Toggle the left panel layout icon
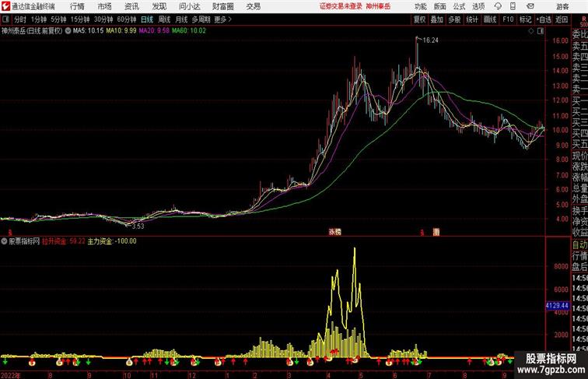Viewport: 588px width, 379px height. pyautogui.click(x=5, y=19)
